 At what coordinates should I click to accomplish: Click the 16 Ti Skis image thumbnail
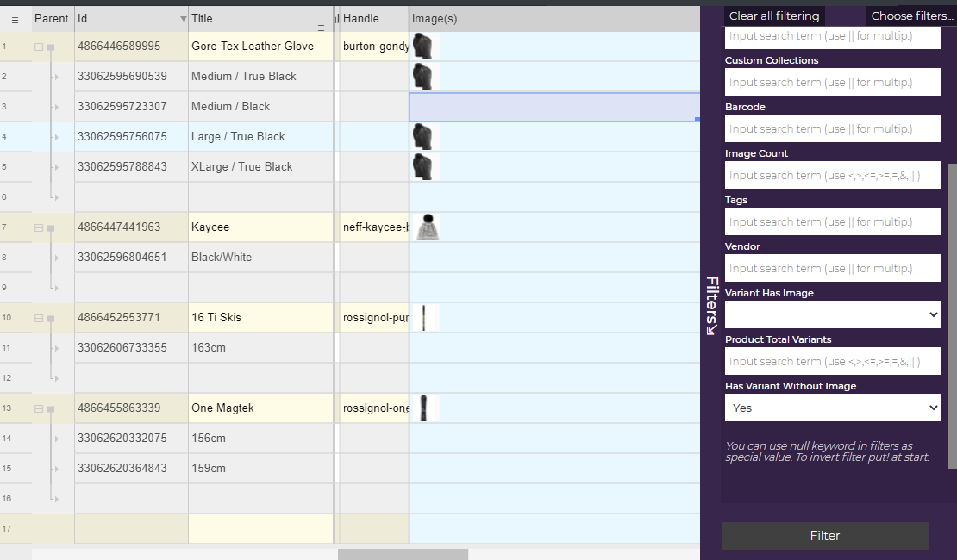424,318
